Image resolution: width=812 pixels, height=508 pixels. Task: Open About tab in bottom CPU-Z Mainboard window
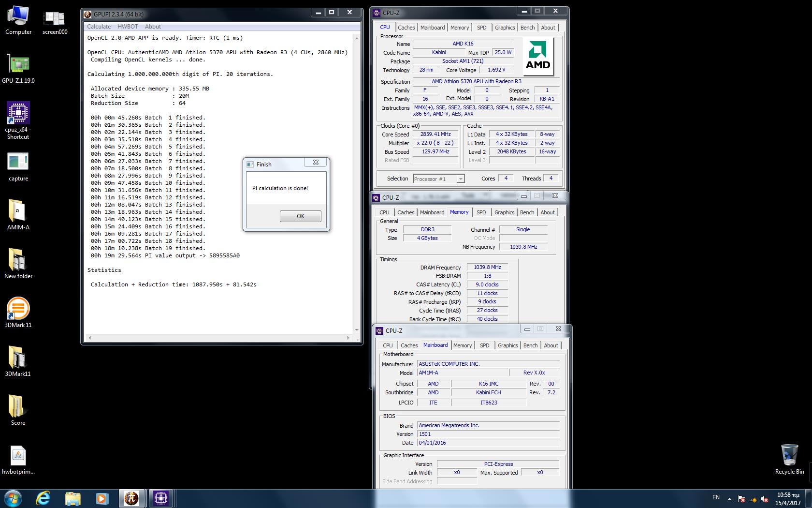[x=551, y=345]
